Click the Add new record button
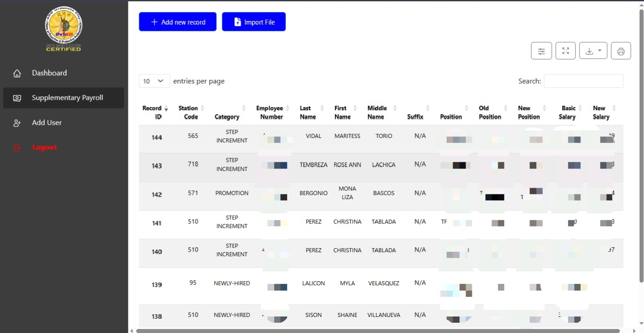644x333 pixels. pos(178,22)
